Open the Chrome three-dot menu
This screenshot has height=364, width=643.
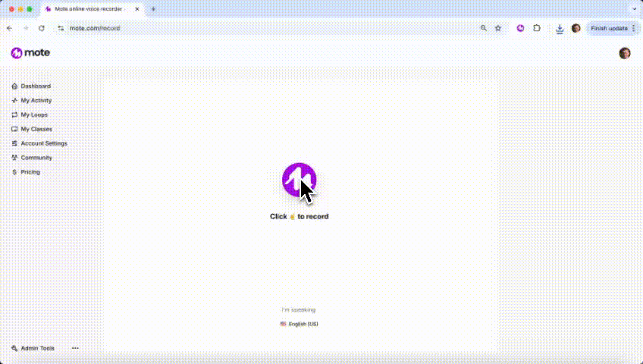click(x=634, y=28)
